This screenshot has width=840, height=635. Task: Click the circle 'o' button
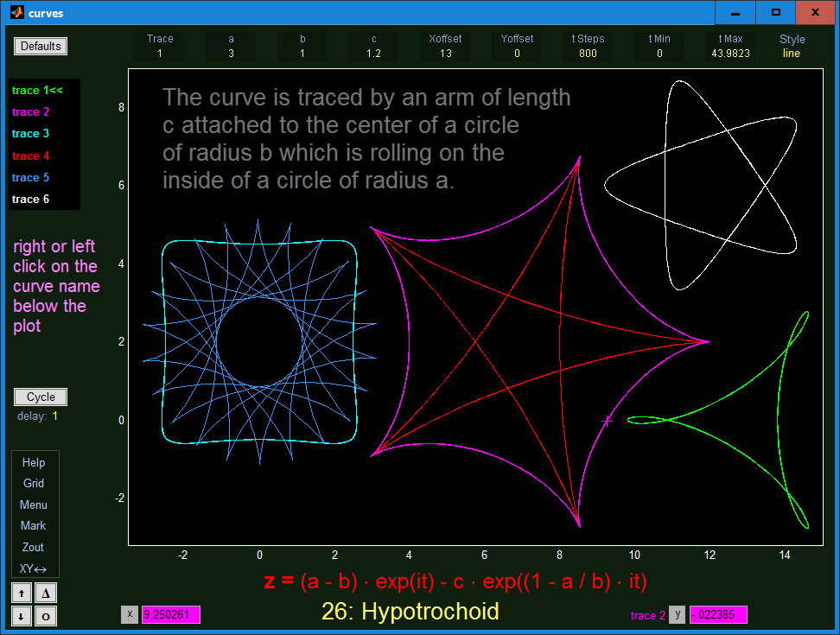click(46, 616)
